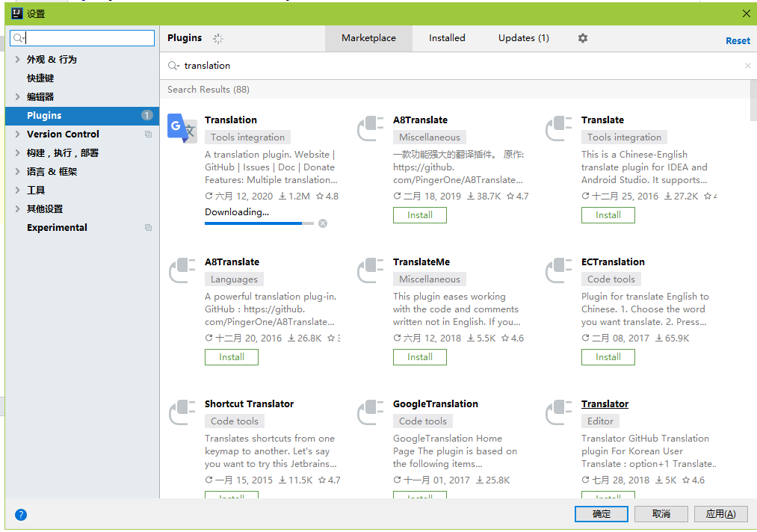Cancel the Translation plugin download

click(x=323, y=223)
